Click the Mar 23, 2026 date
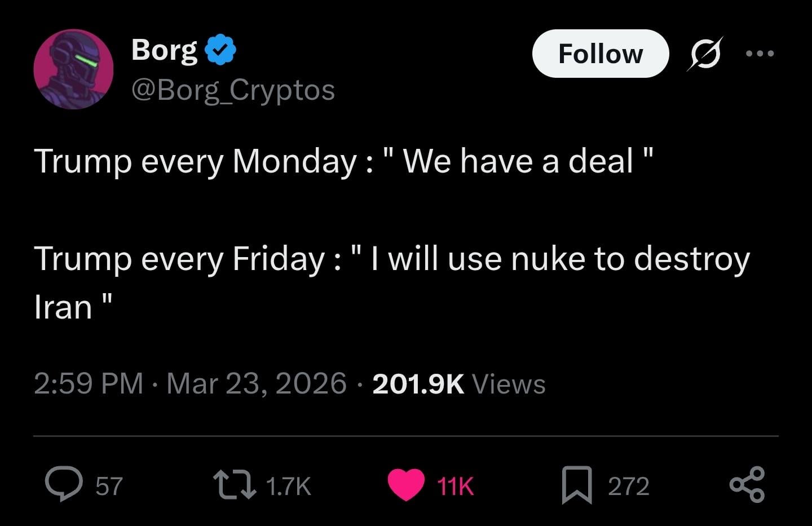This screenshot has width=812, height=526. click(x=257, y=383)
